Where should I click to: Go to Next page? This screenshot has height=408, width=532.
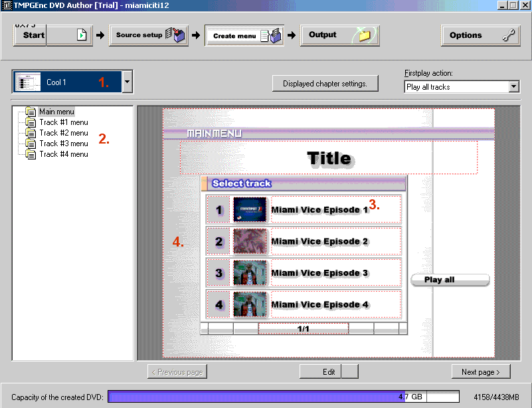tap(481, 372)
